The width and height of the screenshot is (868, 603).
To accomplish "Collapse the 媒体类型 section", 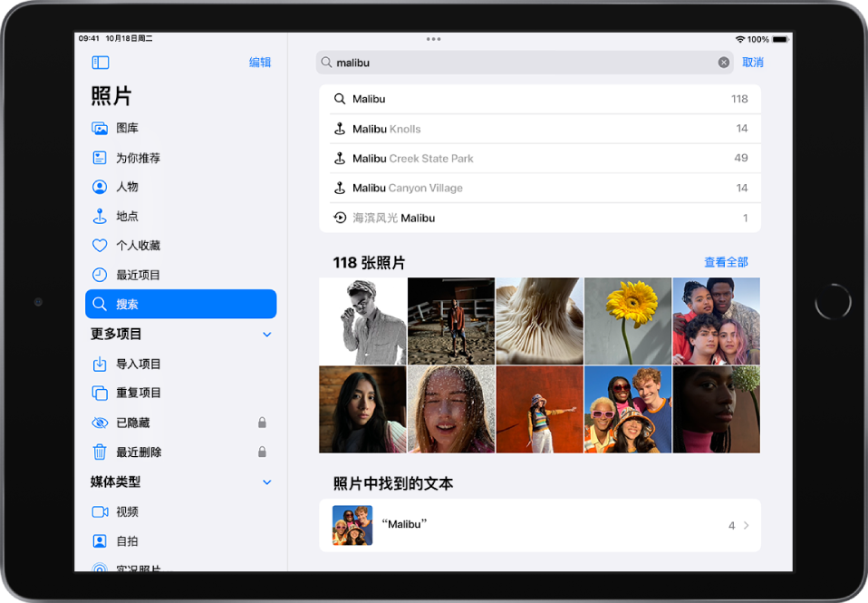I will pyautogui.click(x=266, y=481).
